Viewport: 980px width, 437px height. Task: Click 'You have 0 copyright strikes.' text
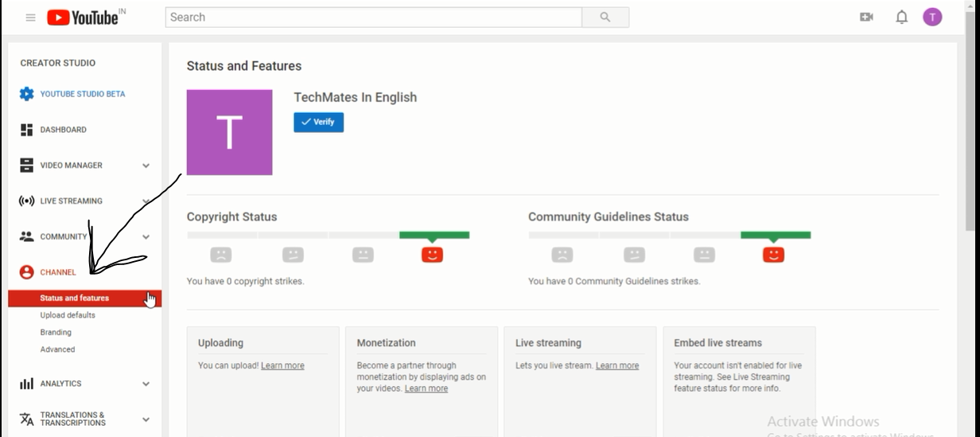click(245, 281)
